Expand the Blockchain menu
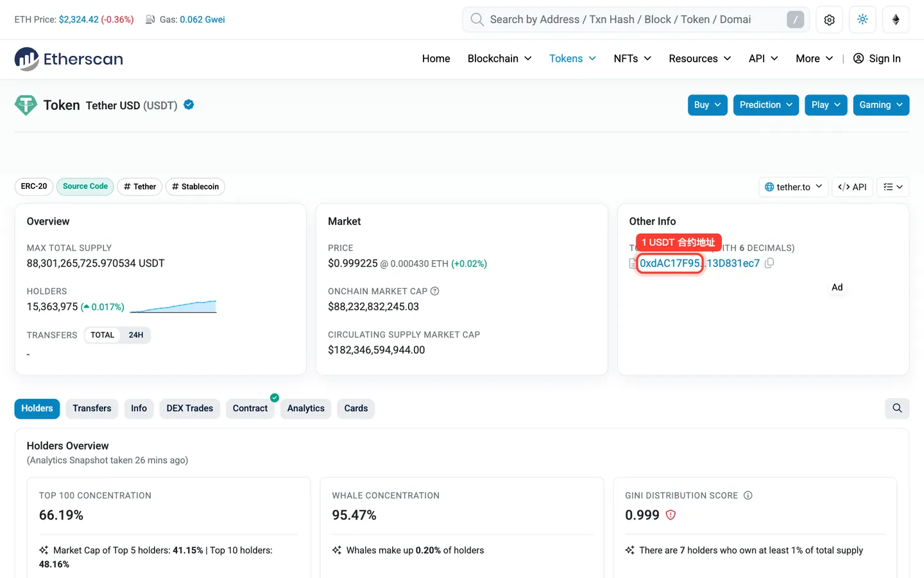Screen dimensions: 924x578 500,58
